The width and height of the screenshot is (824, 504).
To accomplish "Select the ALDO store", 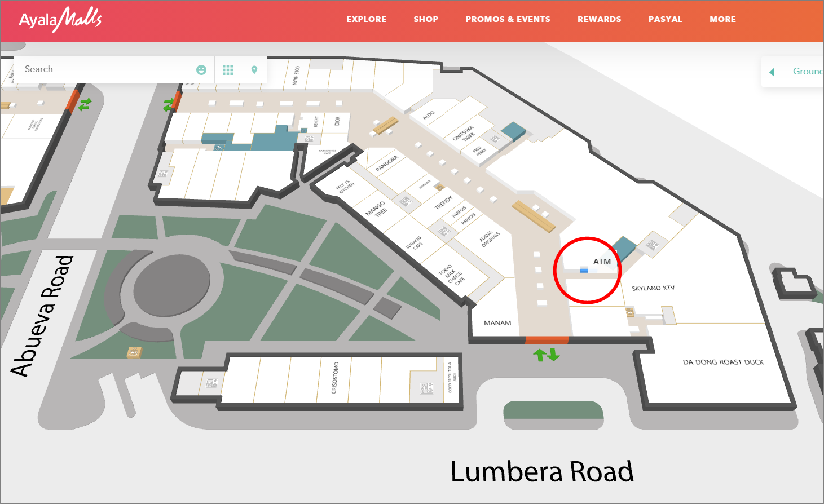I will click(429, 115).
